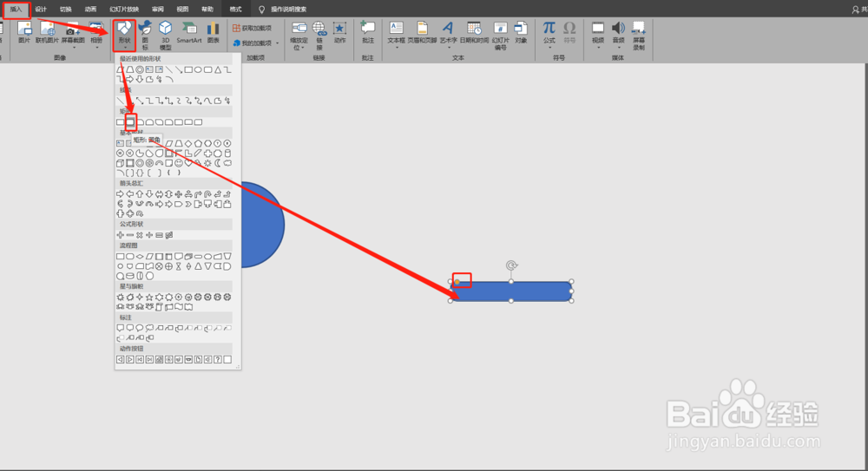This screenshot has height=471, width=868.
Task: Click the 操作说明搜索 search box
Action: (x=288, y=9)
